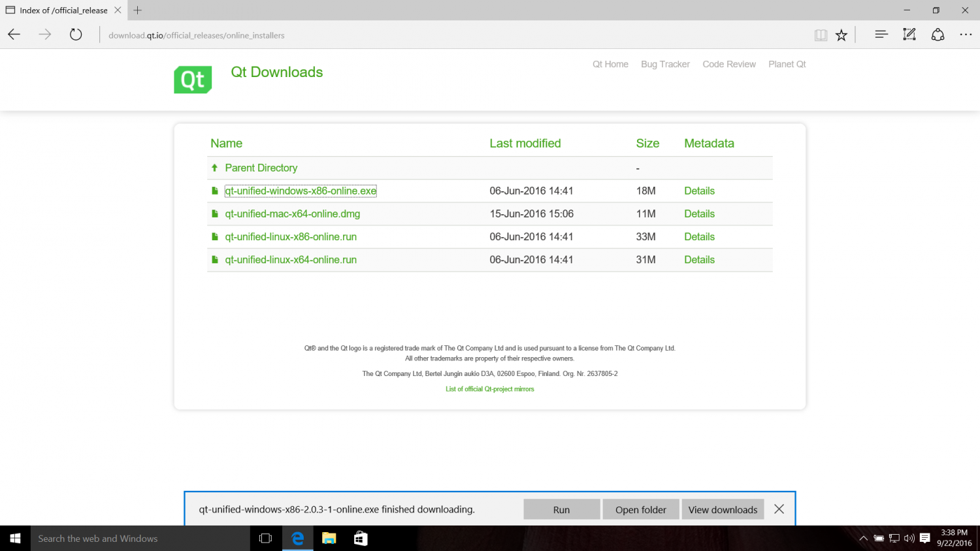This screenshot has width=980, height=551.
Task: Click the Qt logo icon
Action: pyautogui.click(x=193, y=80)
